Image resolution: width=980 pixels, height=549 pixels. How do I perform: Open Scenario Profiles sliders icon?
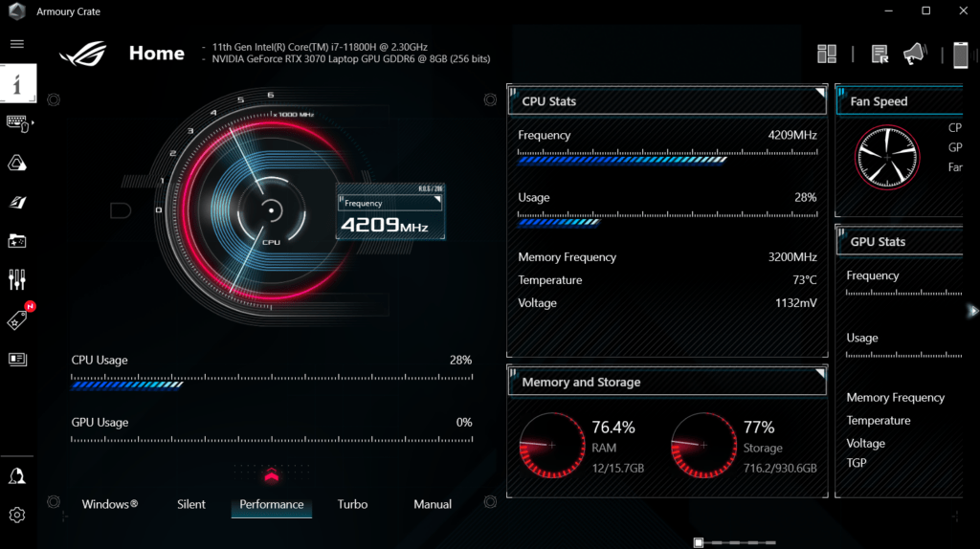pos(17,279)
